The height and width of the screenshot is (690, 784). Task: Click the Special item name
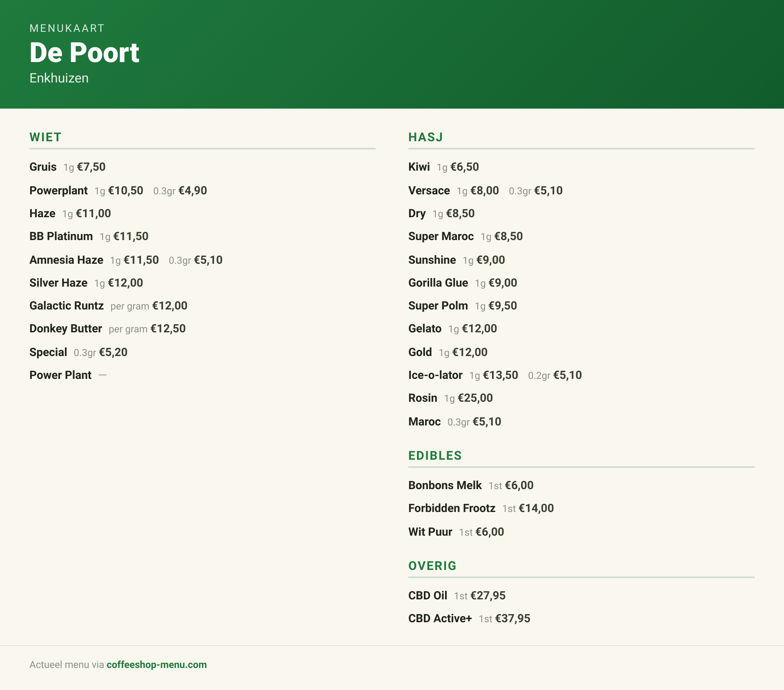pos(48,352)
